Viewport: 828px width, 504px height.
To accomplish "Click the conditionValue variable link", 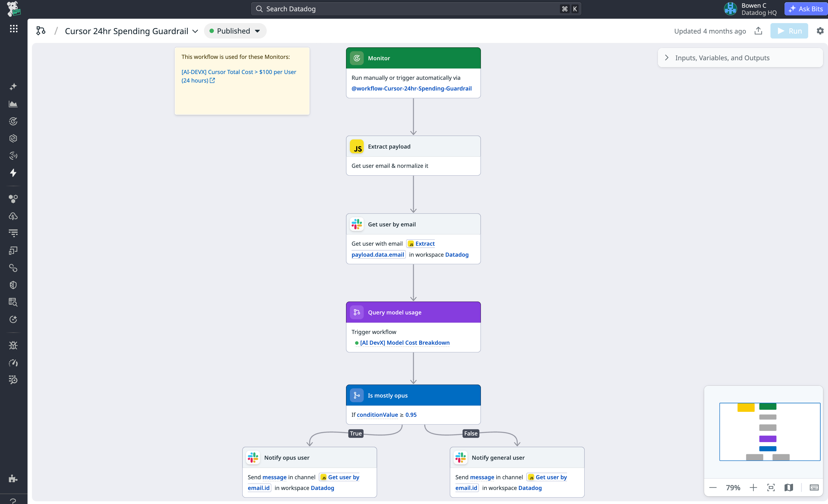I will [377, 415].
